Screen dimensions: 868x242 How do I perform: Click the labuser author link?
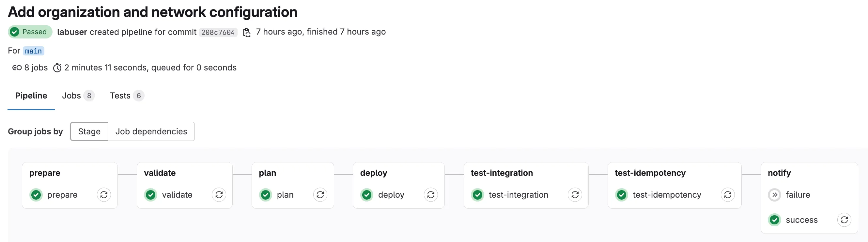72,32
